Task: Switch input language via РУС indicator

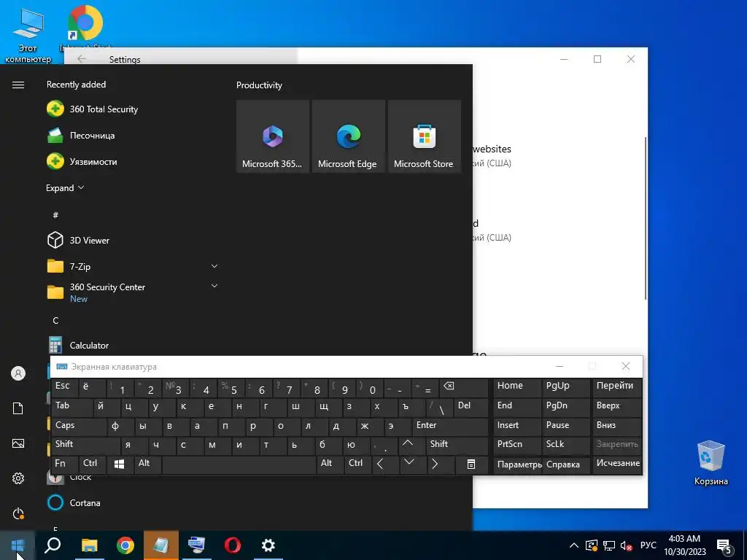Action: click(648, 545)
